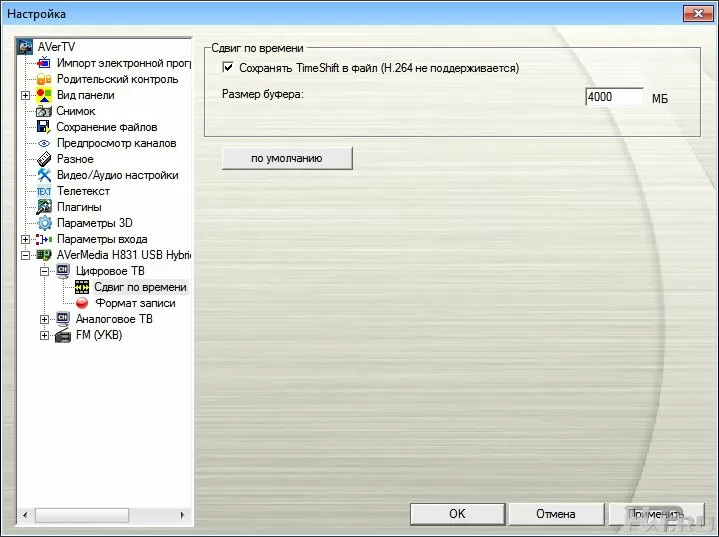Select the Плагины icon
Screen dimensions: 719x537
coord(44,207)
